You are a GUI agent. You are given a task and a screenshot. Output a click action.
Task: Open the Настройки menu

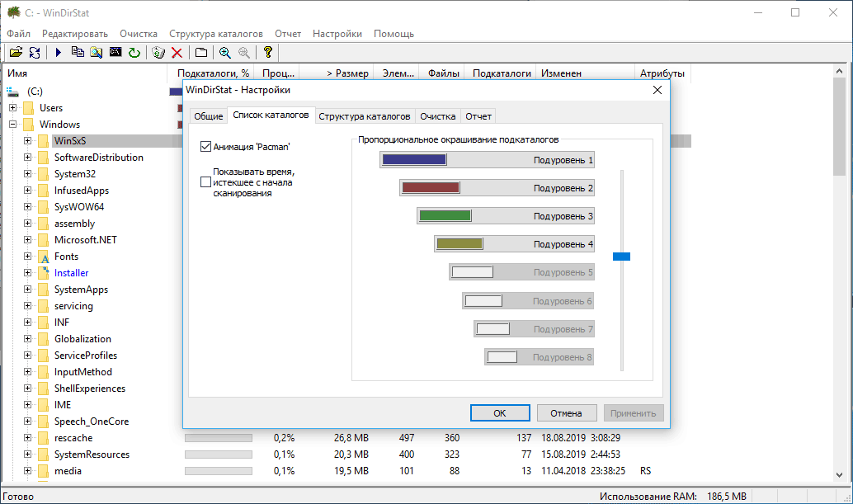(x=337, y=34)
